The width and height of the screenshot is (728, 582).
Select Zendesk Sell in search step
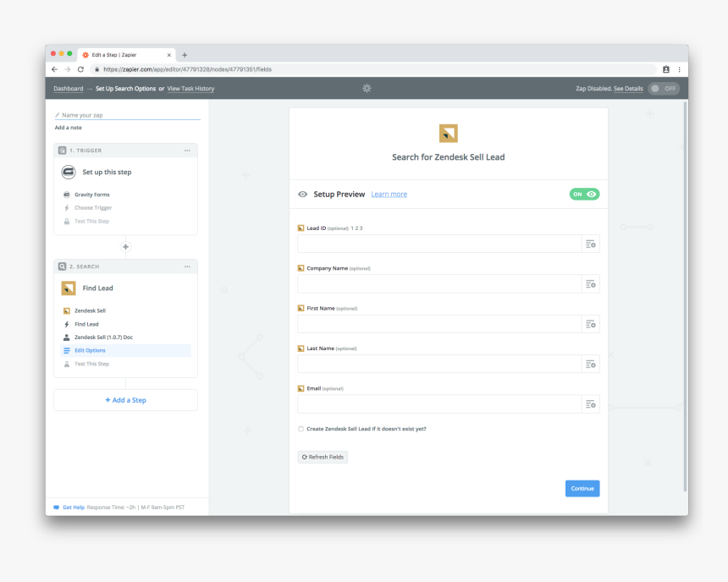pyautogui.click(x=90, y=310)
